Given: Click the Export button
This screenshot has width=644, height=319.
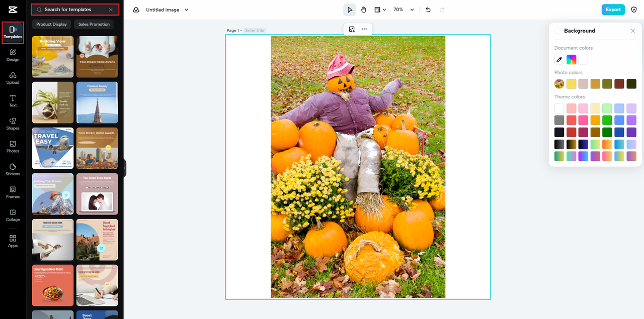Looking at the screenshot, I should [613, 10].
